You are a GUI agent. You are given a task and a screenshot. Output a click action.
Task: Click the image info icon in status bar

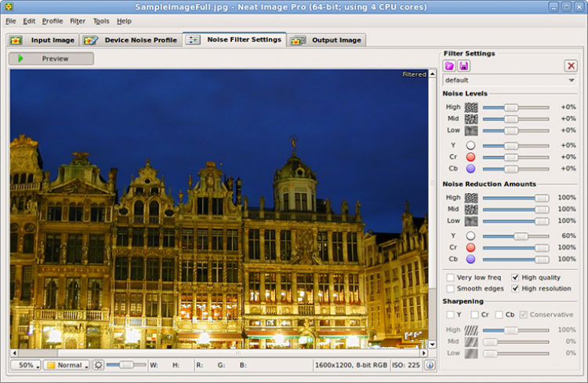[x=430, y=365]
